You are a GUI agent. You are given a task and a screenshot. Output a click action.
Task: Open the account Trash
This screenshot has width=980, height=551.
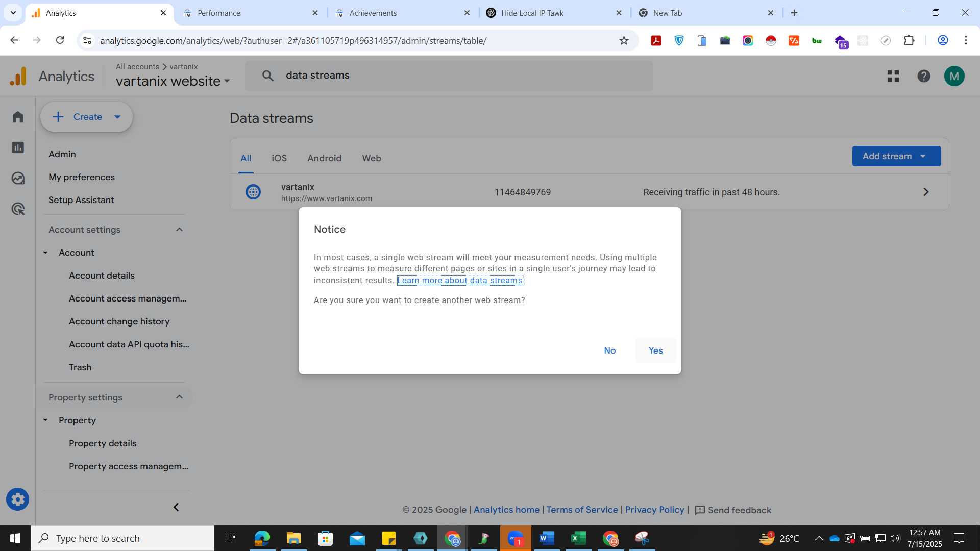[80, 367]
